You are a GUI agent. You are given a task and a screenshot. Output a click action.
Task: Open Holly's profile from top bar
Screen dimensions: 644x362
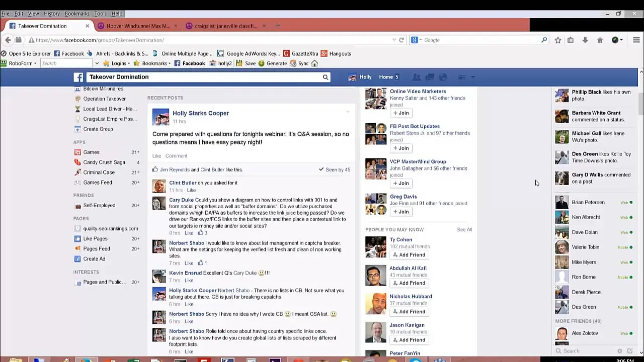[360, 77]
